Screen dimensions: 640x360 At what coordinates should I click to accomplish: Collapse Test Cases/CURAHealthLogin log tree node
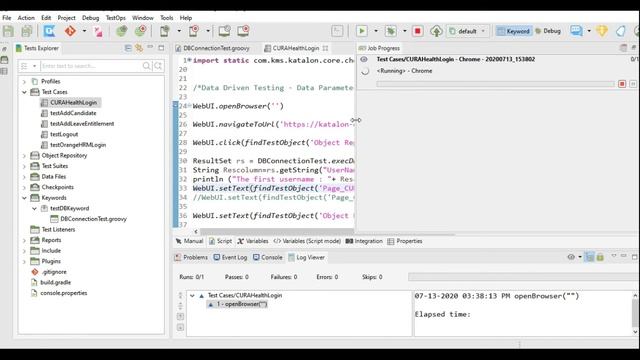pyautogui.click(x=192, y=296)
